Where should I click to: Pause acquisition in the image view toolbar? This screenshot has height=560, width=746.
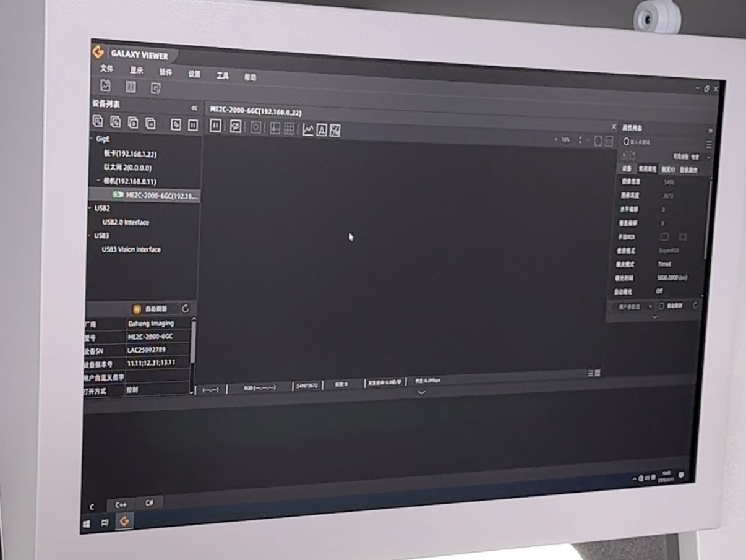coord(215,126)
